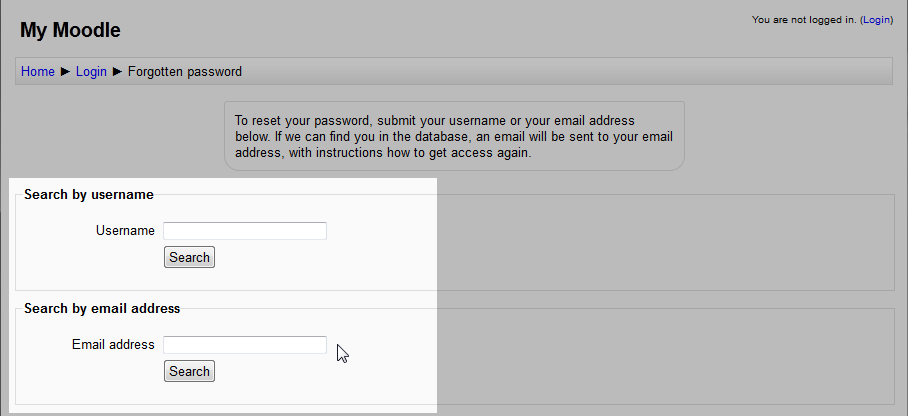
Task: Click the Home breadcrumb link
Action: point(38,72)
